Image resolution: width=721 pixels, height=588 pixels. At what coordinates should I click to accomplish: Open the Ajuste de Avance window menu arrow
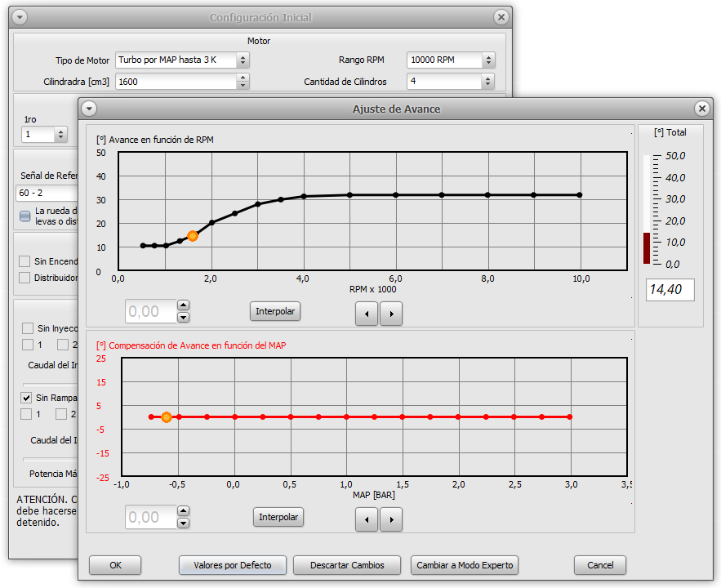click(89, 109)
